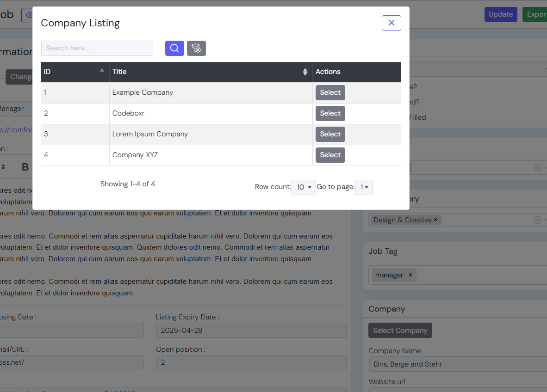Remove the Design & Creative category tag
The height and width of the screenshot is (392, 547).
coord(435,220)
